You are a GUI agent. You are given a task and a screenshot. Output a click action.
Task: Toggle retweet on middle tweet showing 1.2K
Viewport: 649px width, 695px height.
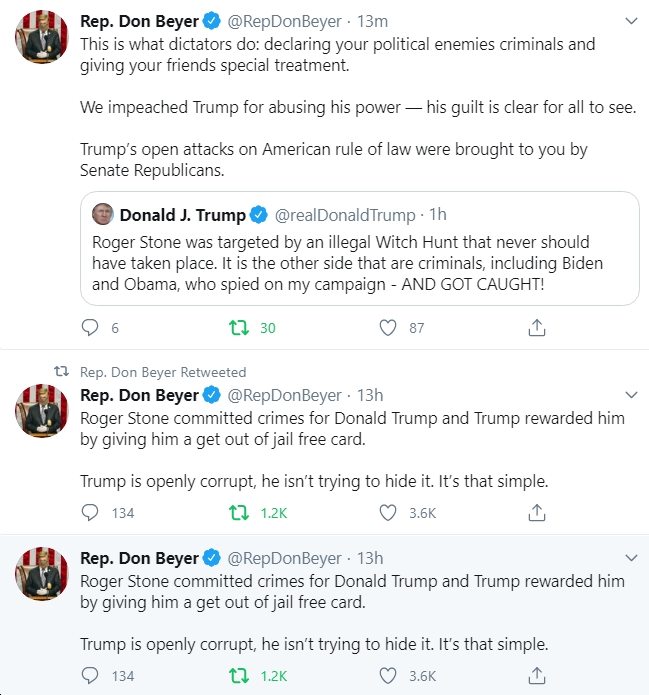pos(238,513)
